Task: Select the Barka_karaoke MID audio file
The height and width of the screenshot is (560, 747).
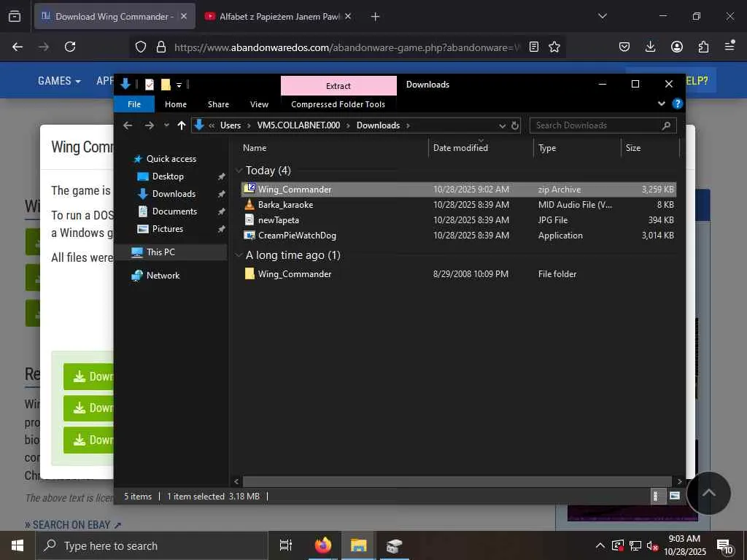Action: tap(458, 205)
